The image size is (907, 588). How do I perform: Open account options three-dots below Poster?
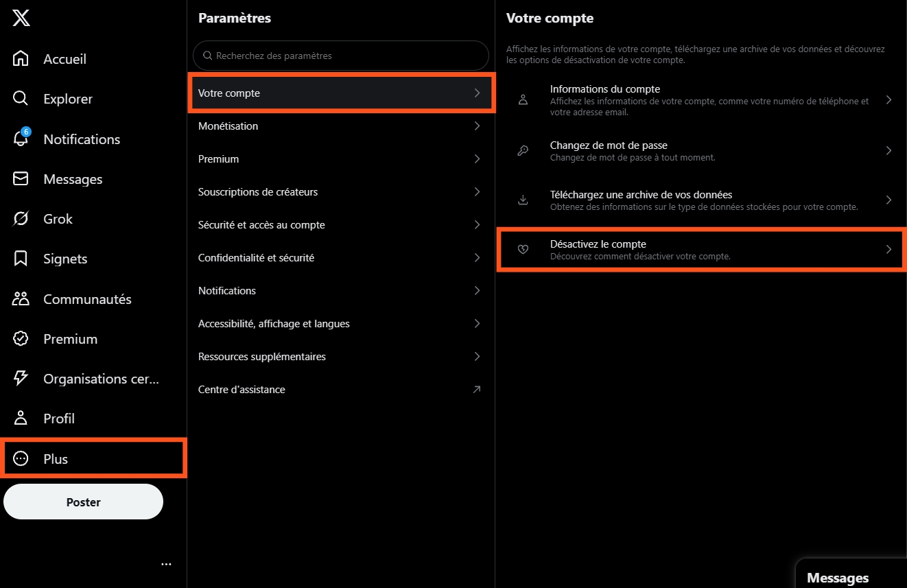166,564
